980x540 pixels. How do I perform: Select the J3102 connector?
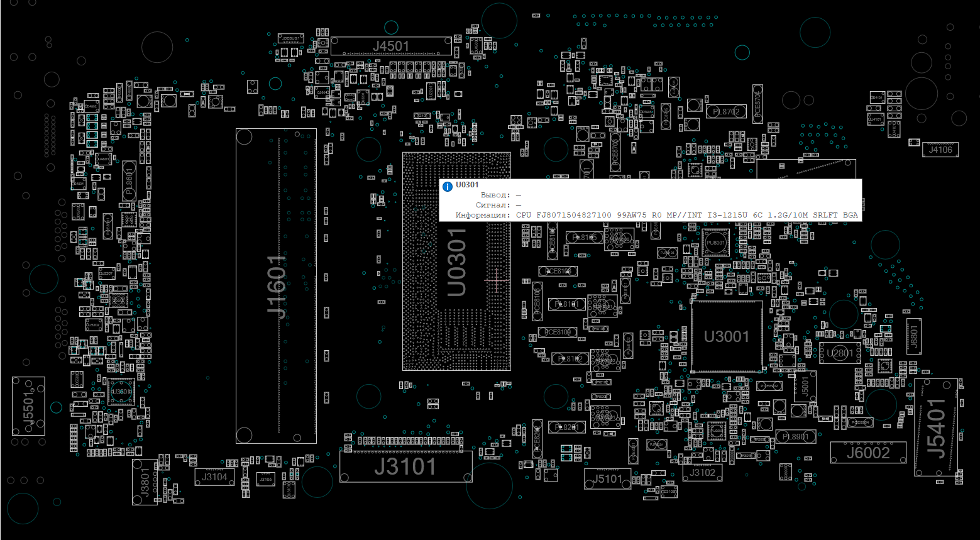tap(702, 473)
